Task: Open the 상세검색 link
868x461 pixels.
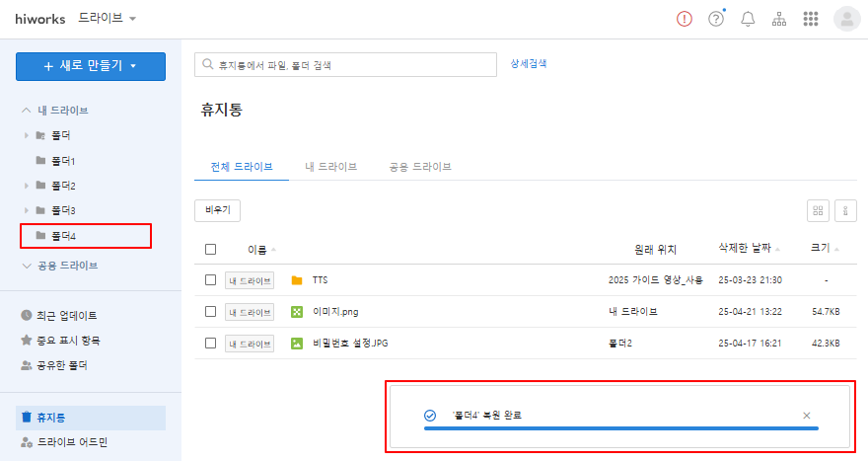Action: point(528,63)
